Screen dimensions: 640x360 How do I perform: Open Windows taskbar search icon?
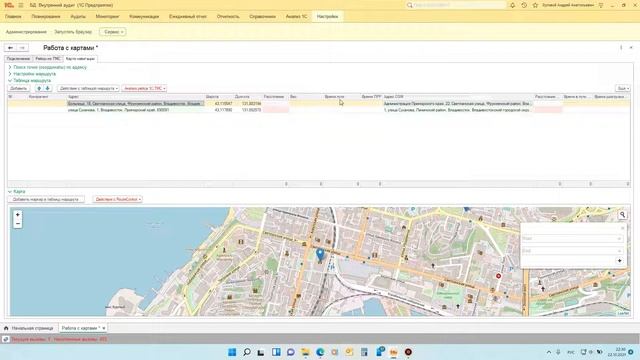point(247,352)
